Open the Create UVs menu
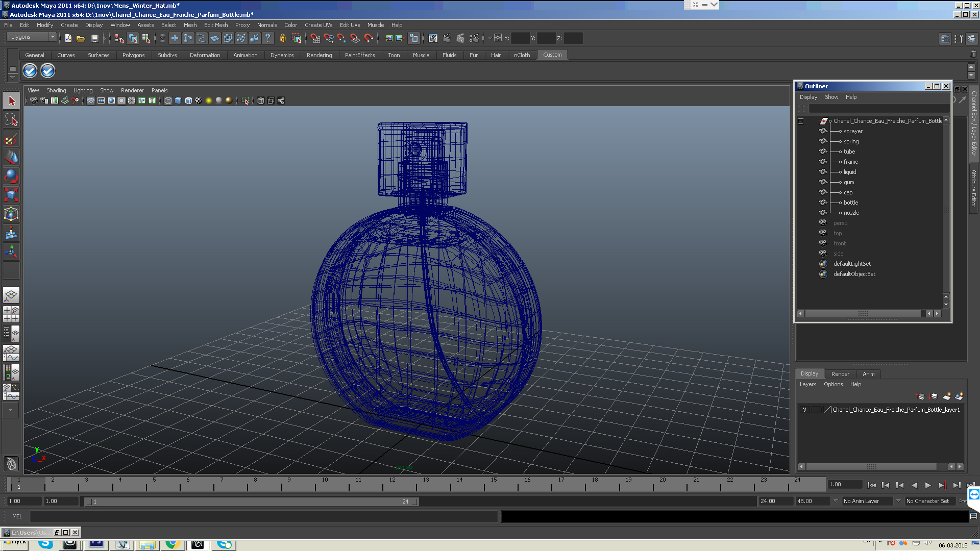Viewport: 980px width, 551px height. [318, 25]
